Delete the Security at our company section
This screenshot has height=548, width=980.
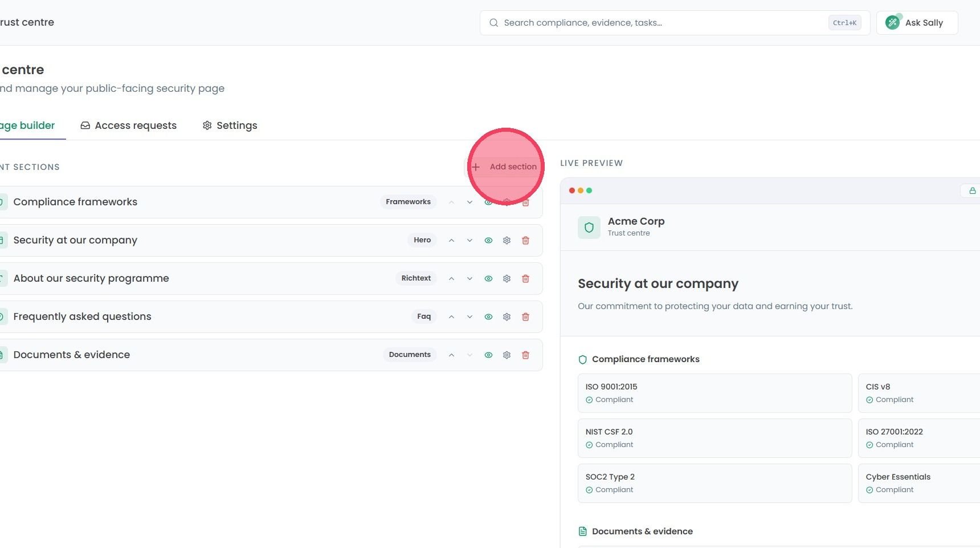click(525, 241)
